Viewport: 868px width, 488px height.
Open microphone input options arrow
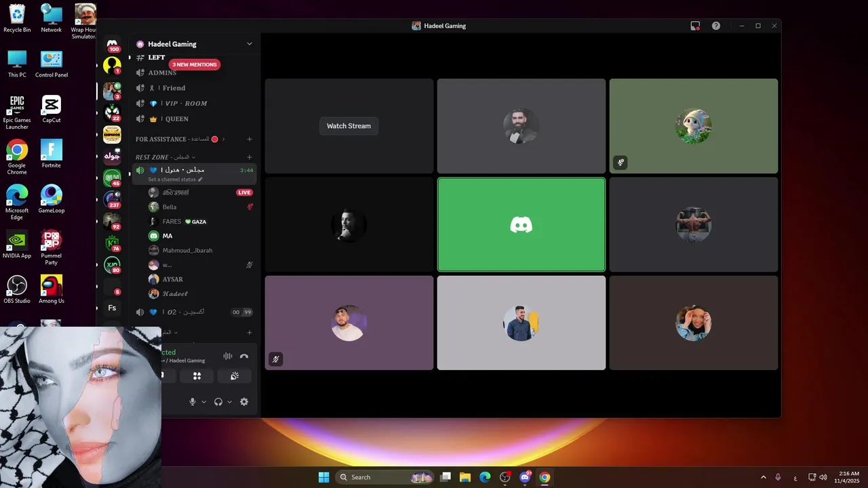(203, 402)
